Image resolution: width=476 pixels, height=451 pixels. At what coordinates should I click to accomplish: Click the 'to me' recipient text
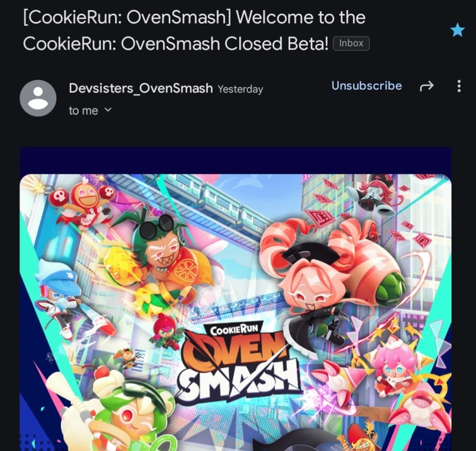[x=83, y=111]
